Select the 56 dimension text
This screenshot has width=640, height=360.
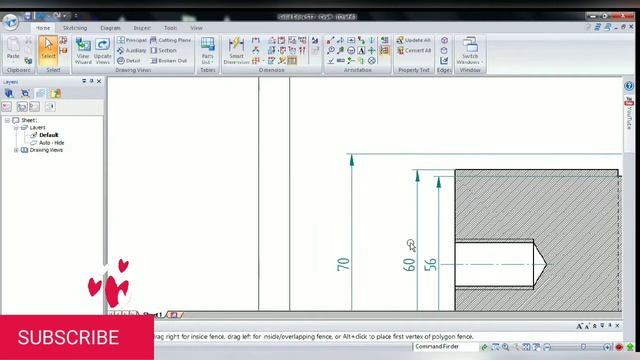tap(430, 264)
